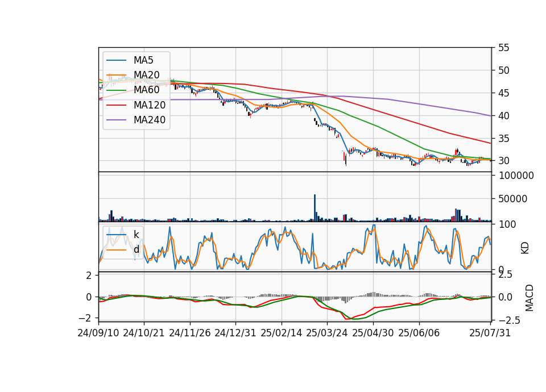Click the 25/06/06 date axis label

(x=419, y=333)
